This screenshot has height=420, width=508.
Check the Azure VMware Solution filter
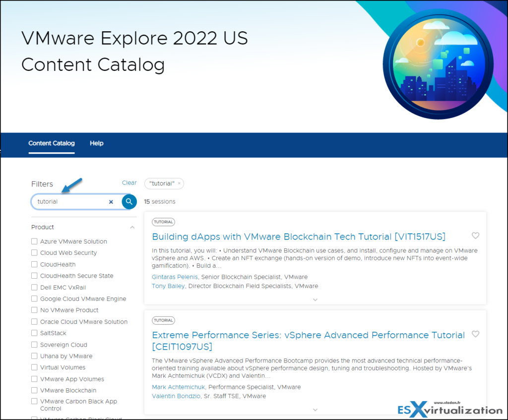(34, 241)
